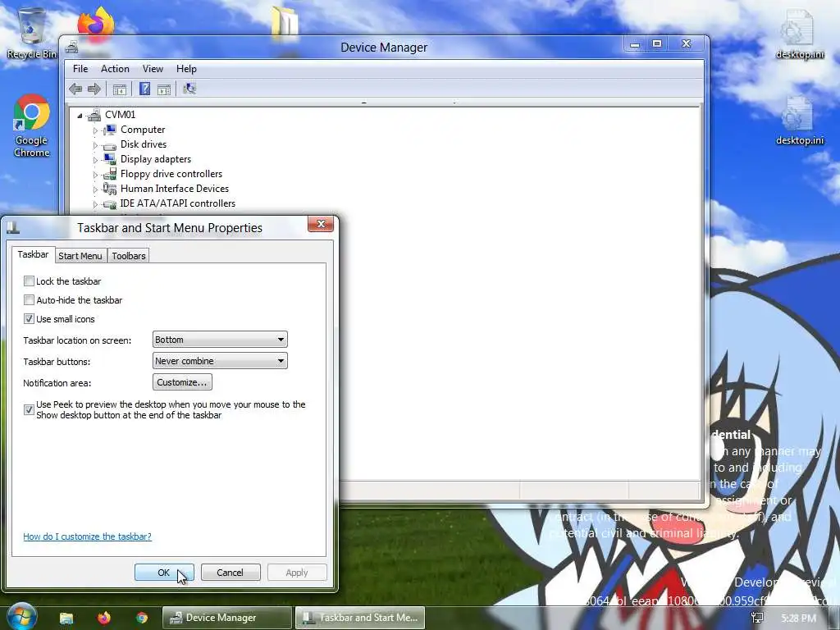
Task: Expand the Computer tree node
Action: click(x=95, y=130)
